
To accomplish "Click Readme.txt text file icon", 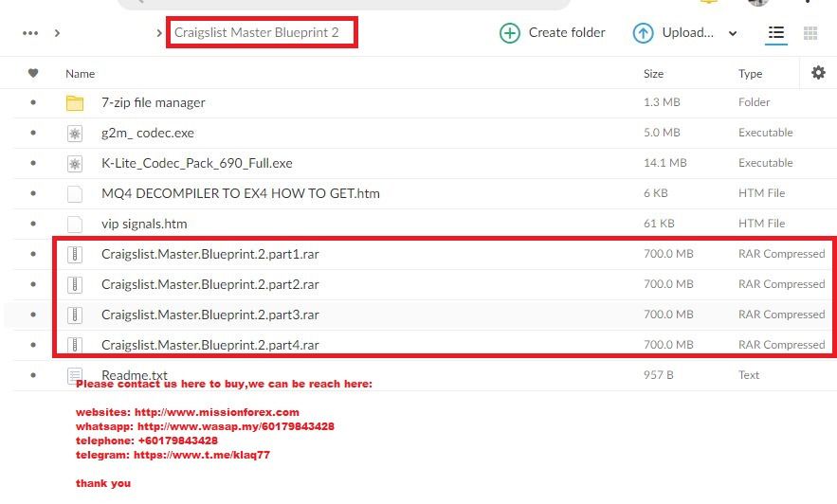I will click(x=75, y=376).
